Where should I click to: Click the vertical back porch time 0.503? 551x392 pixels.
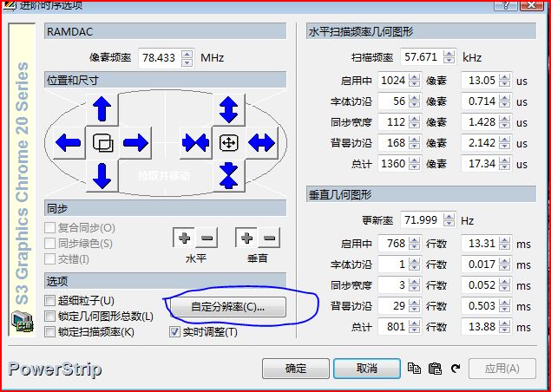coord(482,306)
